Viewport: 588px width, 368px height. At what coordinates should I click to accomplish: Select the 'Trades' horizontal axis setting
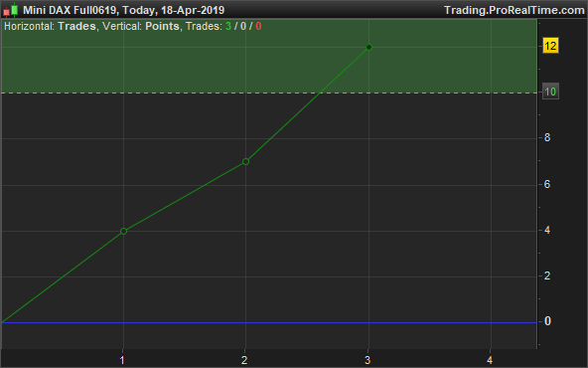[76, 26]
